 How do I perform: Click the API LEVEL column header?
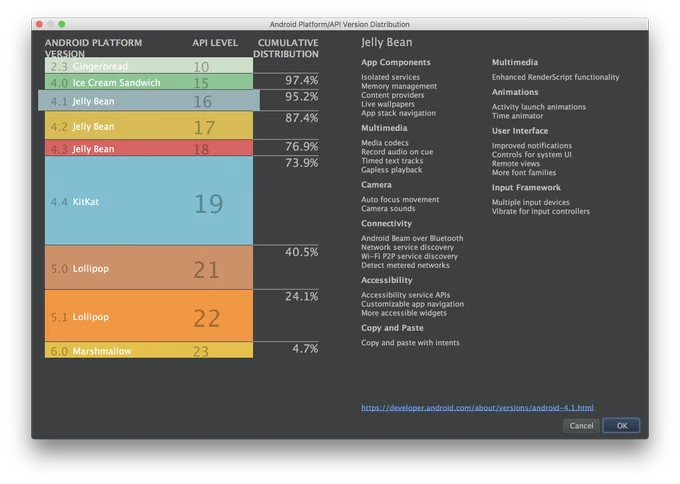pyautogui.click(x=215, y=43)
